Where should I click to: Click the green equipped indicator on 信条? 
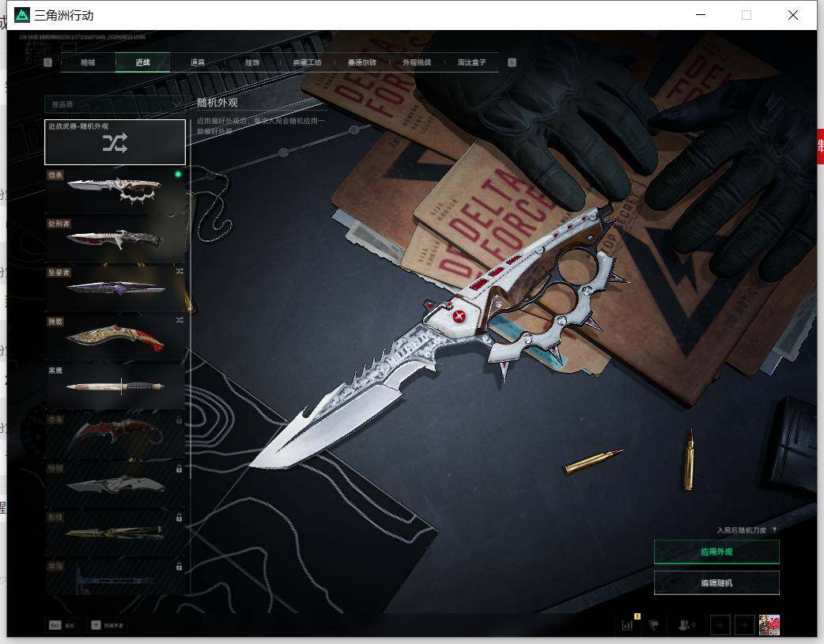[178, 174]
